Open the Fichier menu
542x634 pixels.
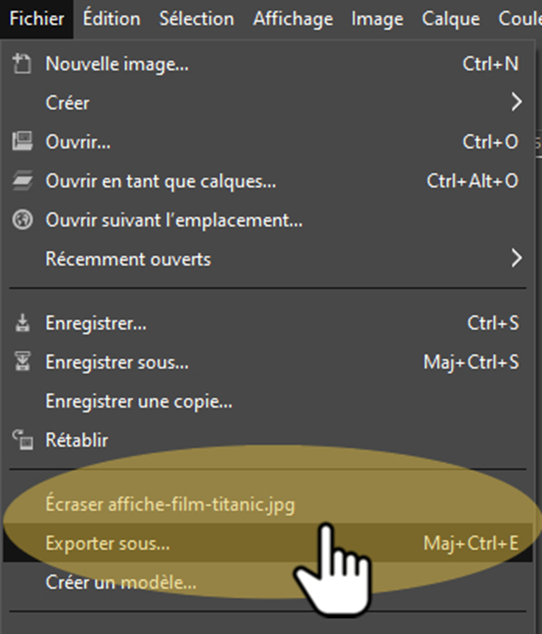tap(36, 19)
